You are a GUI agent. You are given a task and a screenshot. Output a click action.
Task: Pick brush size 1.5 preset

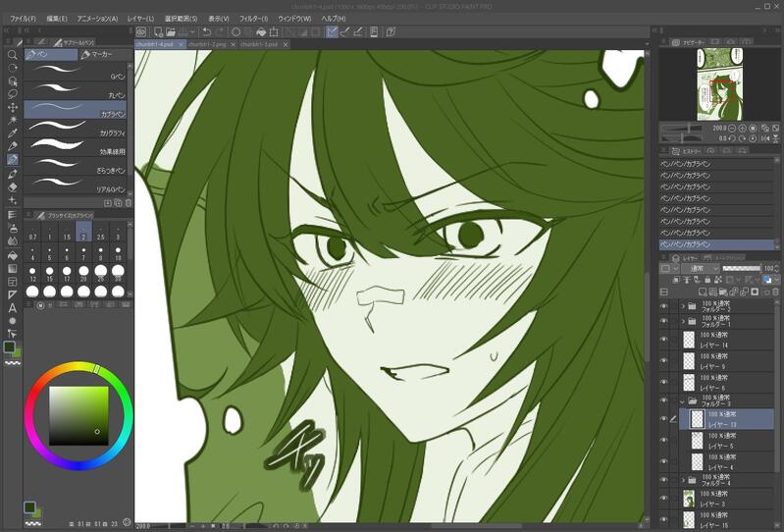tap(67, 232)
